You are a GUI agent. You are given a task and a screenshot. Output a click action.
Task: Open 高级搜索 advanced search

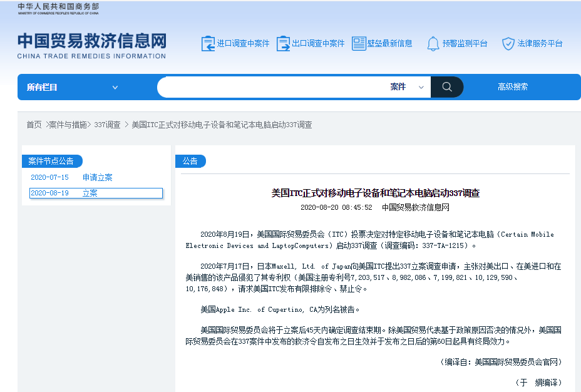pos(513,86)
